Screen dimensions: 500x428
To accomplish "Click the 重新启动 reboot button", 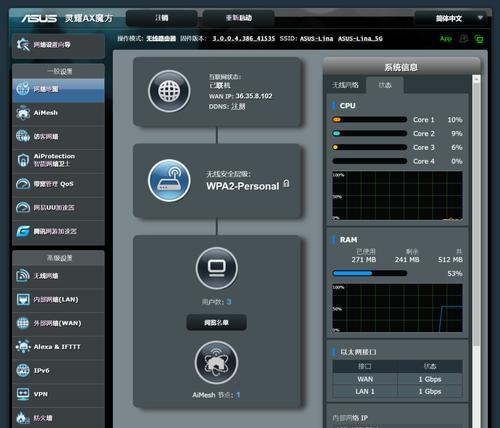I will tap(239, 18).
